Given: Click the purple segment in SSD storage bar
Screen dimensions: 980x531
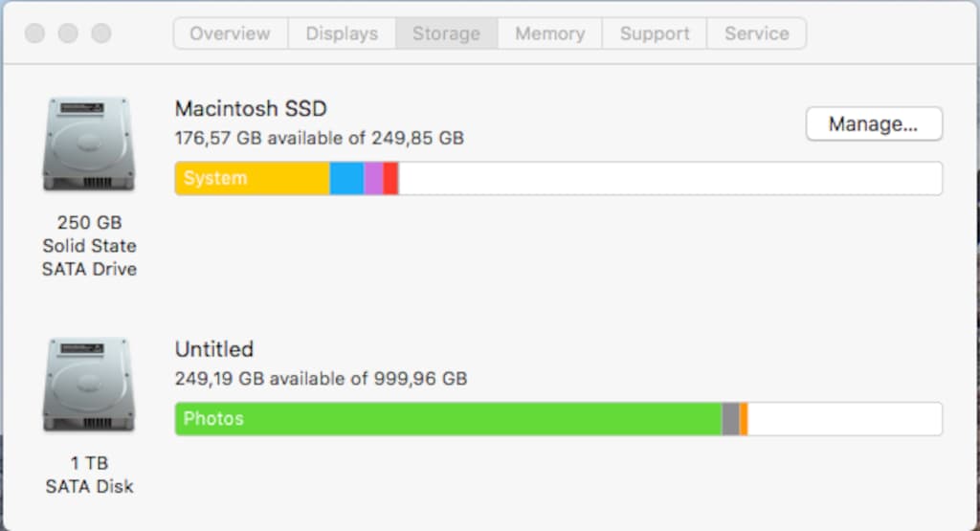Looking at the screenshot, I should tap(373, 178).
